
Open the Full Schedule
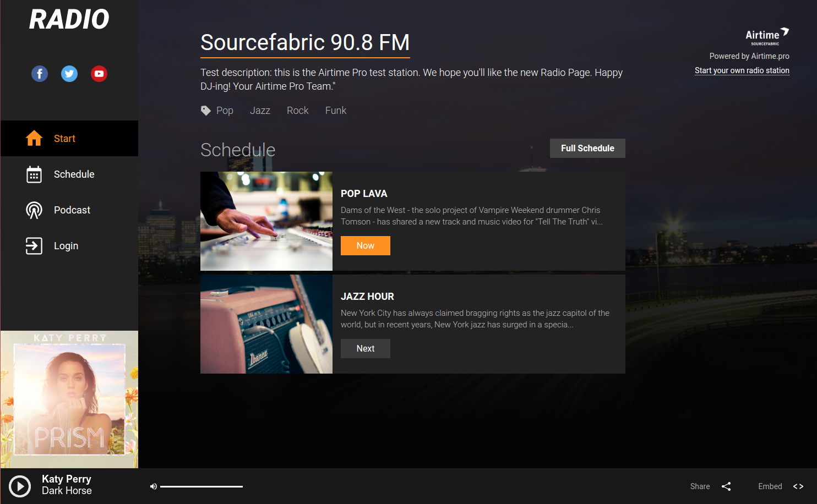click(x=587, y=148)
